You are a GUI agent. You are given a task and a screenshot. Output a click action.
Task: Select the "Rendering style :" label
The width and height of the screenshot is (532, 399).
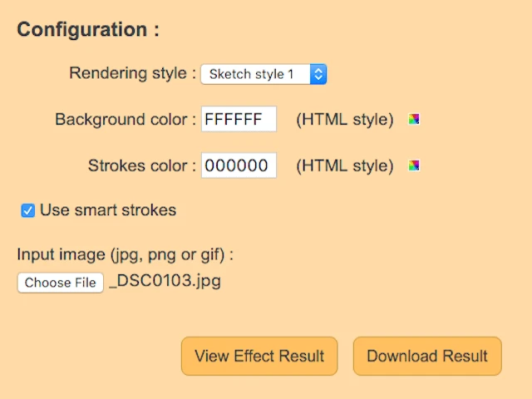pyautogui.click(x=132, y=73)
